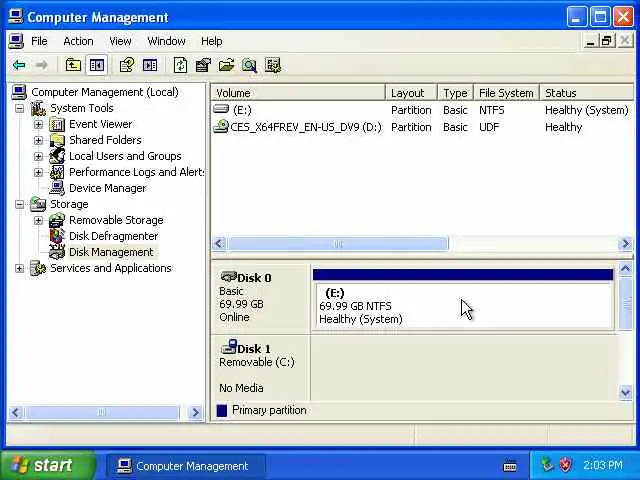Viewport: 640px width, 480px height.
Task: Open the View menu
Action: point(120,41)
